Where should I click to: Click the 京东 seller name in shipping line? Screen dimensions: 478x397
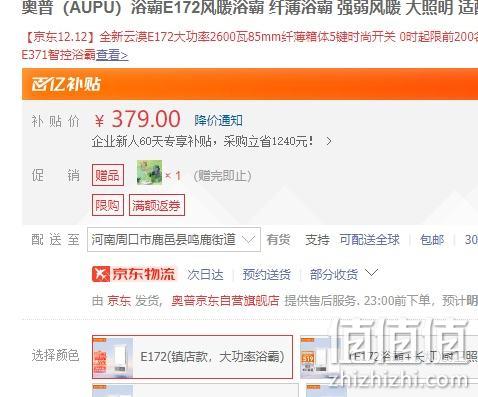tap(119, 301)
